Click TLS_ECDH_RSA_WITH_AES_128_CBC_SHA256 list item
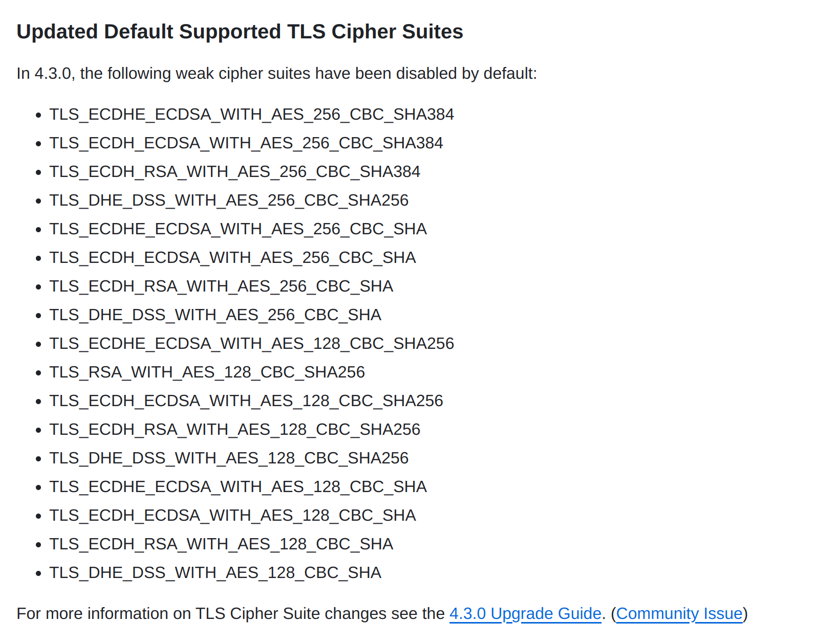 pyautogui.click(x=234, y=430)
